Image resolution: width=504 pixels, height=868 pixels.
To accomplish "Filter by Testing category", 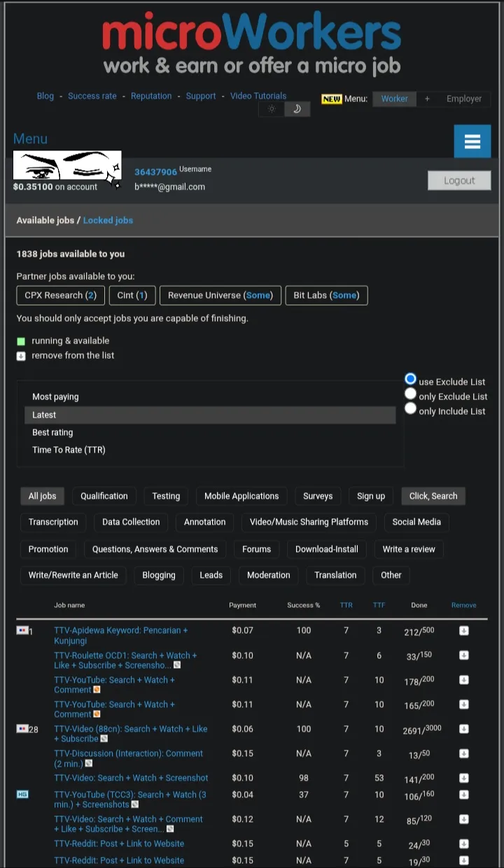I will click(x=166, y=496).
